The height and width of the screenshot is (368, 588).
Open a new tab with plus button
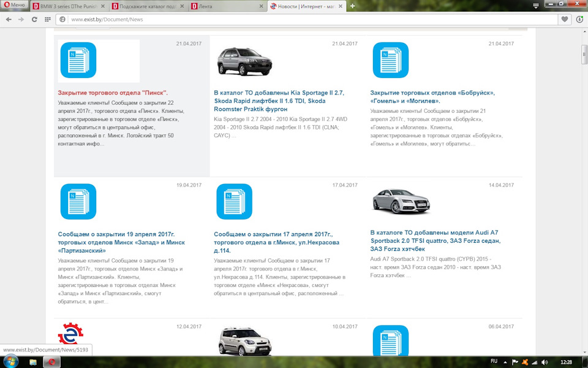353,6
